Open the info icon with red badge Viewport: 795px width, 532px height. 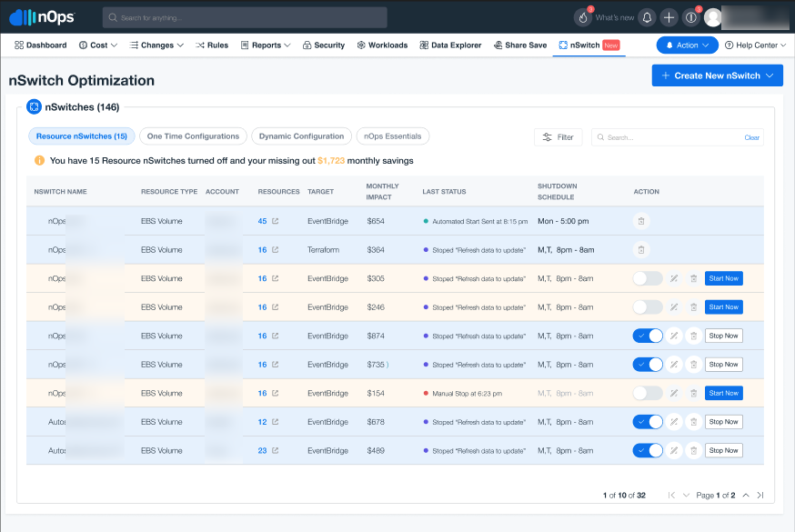click(690, 18)
